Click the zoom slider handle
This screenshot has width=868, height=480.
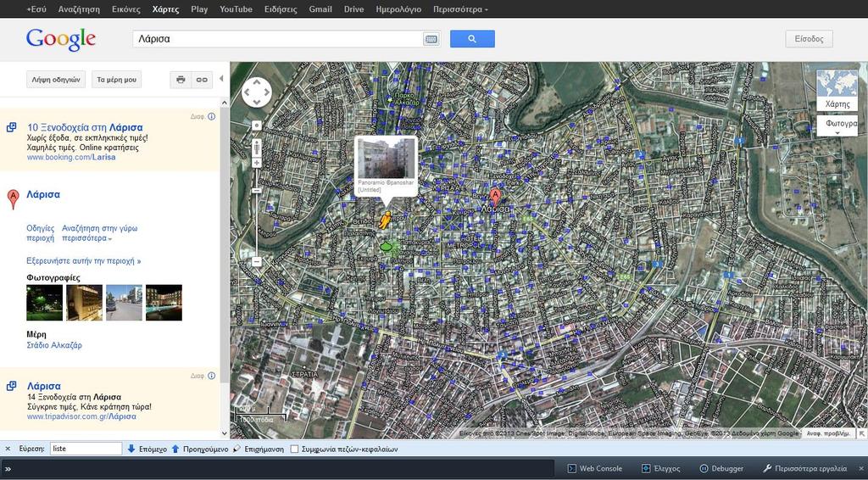click(257, 191)
